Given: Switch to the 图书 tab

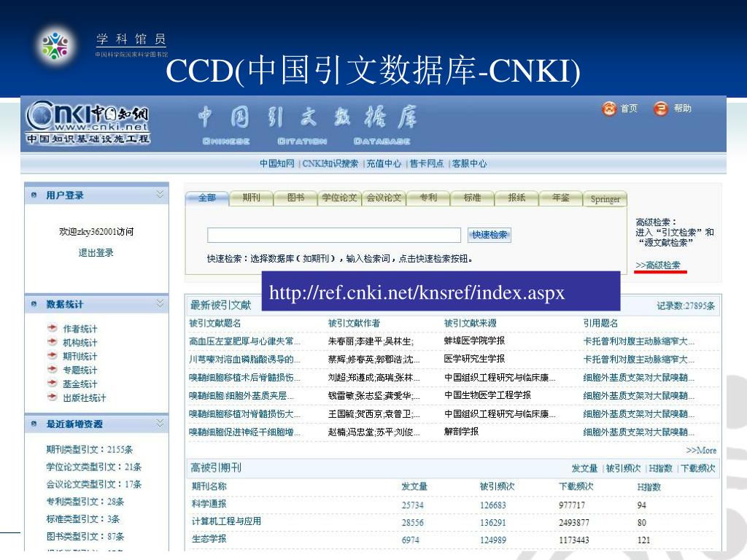Looking at the screenshot, I should pyautogui.click(x=295, y=198).
